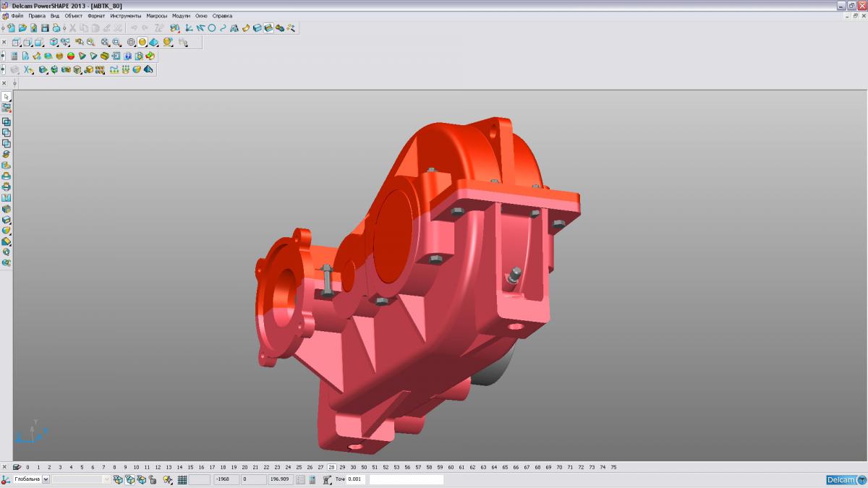Open the Макросы menu
This screenshot has width=868, height=488.
click(x=156, y=15)
